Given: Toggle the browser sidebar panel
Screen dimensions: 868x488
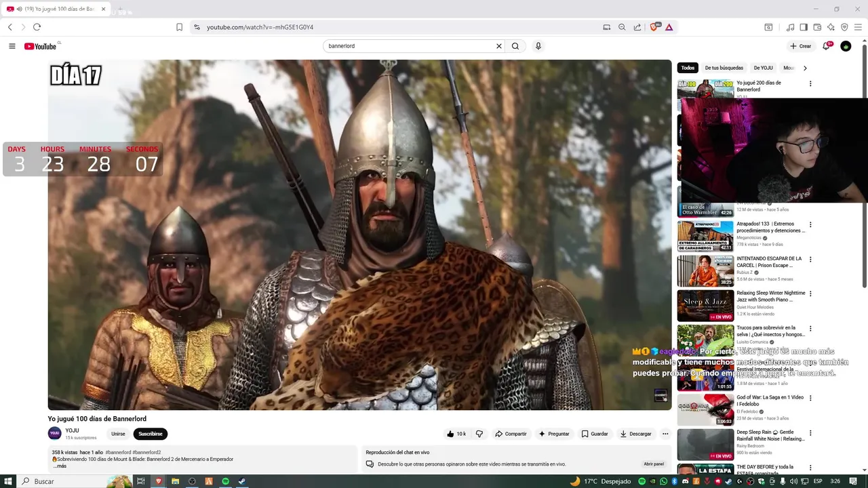Looking at the screenshot, I should pos(804,27).
